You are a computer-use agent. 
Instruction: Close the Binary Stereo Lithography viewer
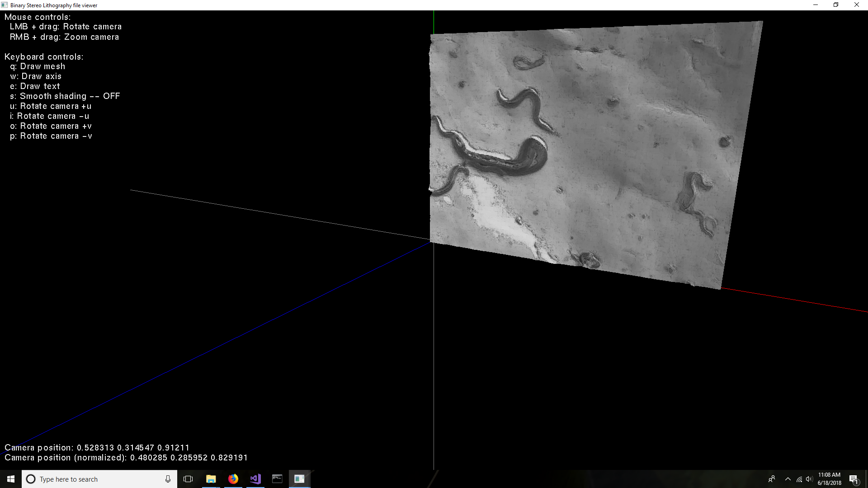[x=857, y=5]
